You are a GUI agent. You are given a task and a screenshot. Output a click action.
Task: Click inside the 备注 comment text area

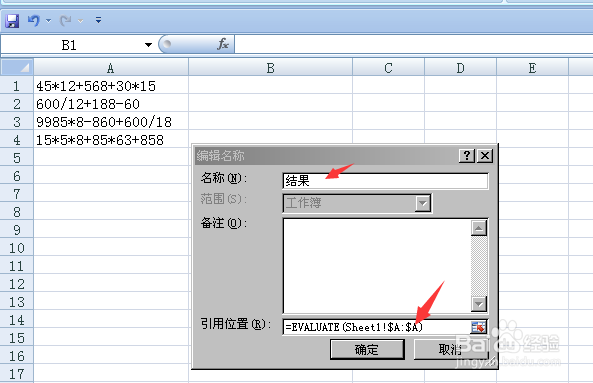click(x=376, y=266)
